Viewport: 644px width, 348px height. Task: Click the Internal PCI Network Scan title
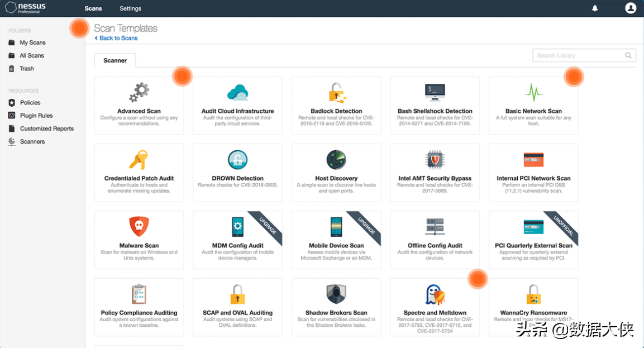(x=533, y=178)
